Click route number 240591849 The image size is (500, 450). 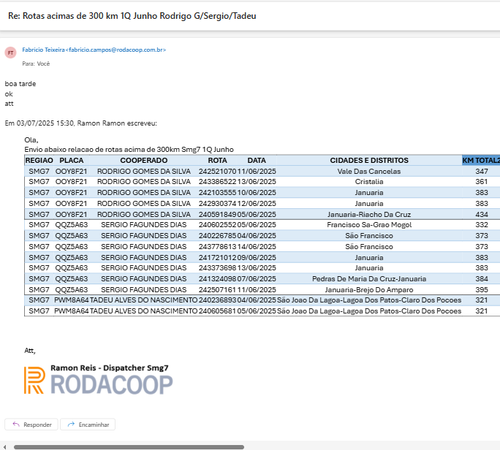pos(217,214)
